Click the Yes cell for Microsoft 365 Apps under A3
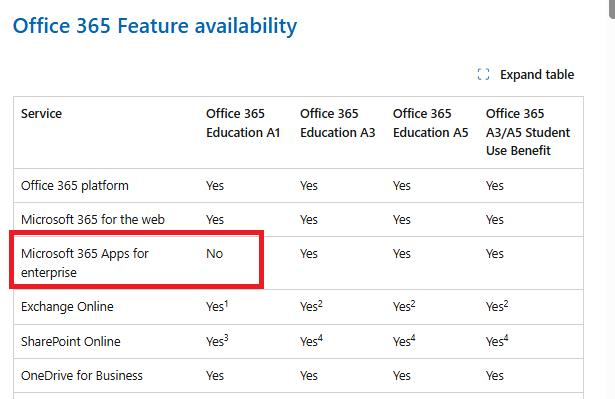This screenshot has height=399, width=615. (x=309, y=253)
